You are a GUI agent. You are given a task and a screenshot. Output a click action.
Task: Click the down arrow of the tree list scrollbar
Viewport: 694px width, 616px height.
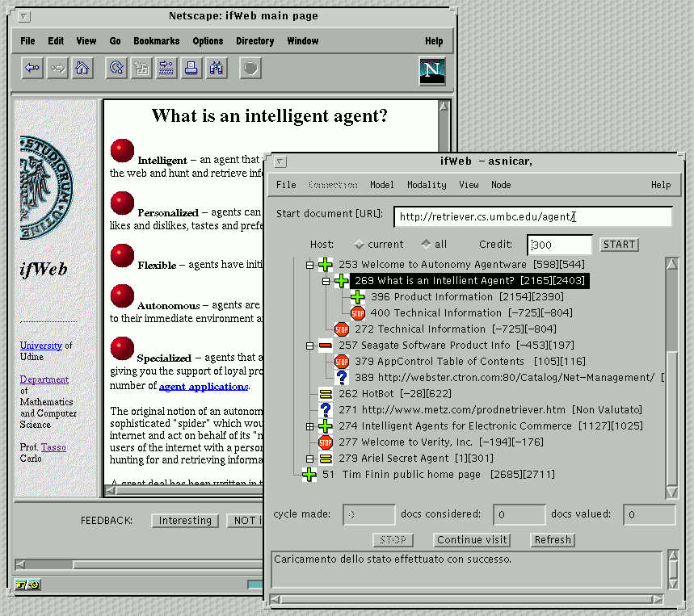point(672,492)
